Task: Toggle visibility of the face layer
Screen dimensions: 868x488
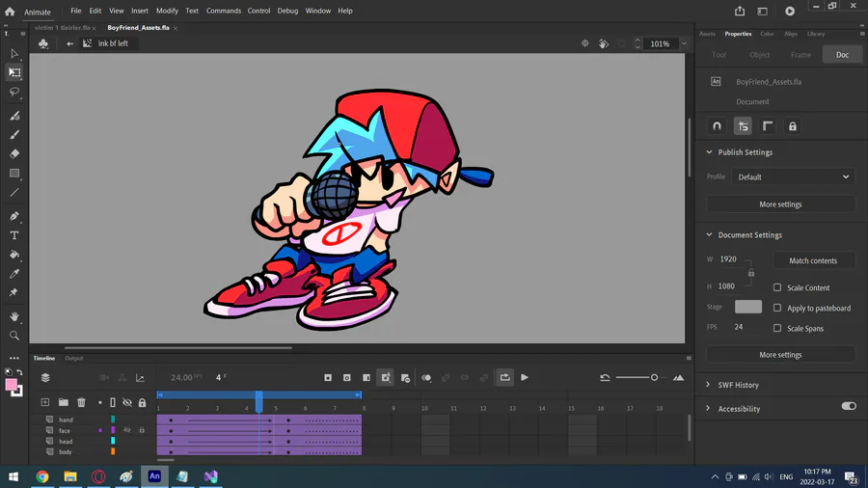Action: tap(127, 430)
